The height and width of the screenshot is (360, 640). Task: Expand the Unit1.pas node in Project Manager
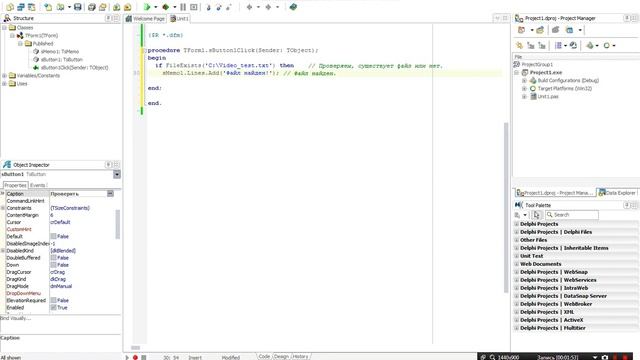point(524,96)
